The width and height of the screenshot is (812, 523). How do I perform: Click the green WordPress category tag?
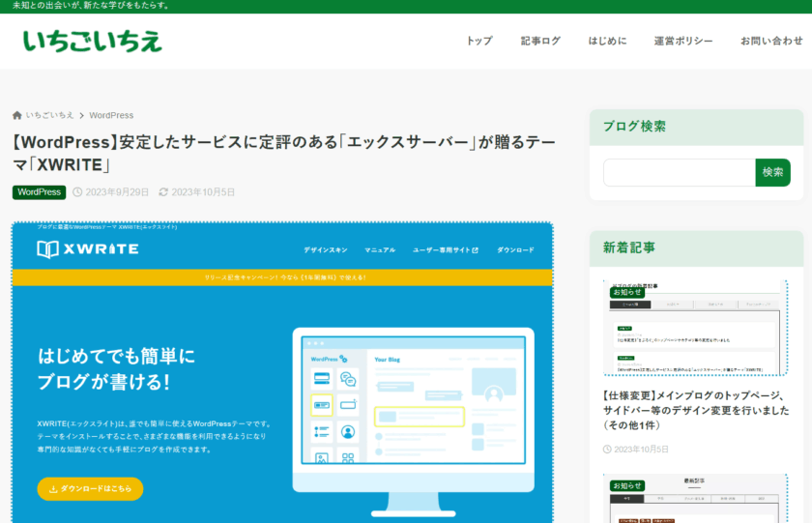tap(40, 192)
